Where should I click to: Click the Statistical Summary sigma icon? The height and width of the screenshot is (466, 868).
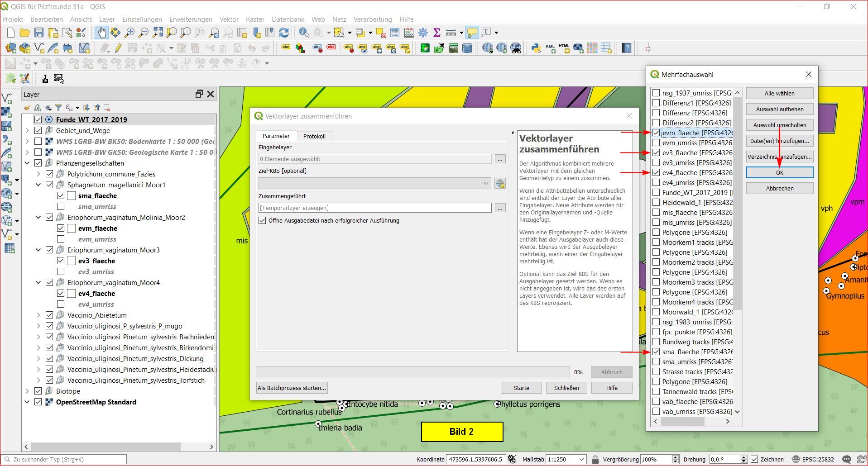click(437, 33)
